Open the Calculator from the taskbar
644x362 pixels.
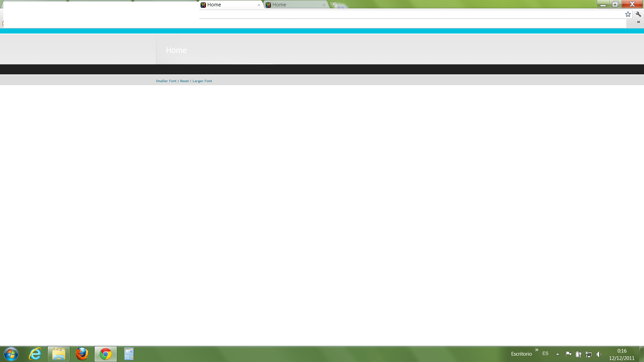tap(129, 354)
